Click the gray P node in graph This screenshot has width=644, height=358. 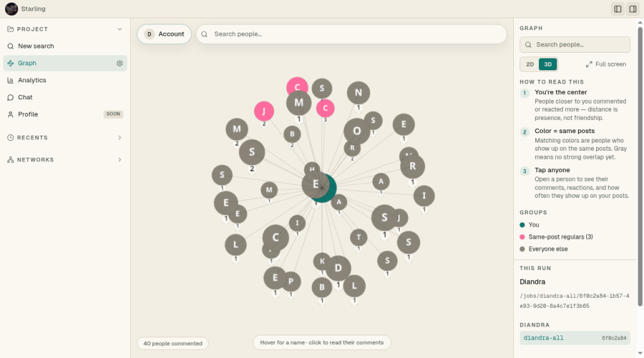(292, 282)
